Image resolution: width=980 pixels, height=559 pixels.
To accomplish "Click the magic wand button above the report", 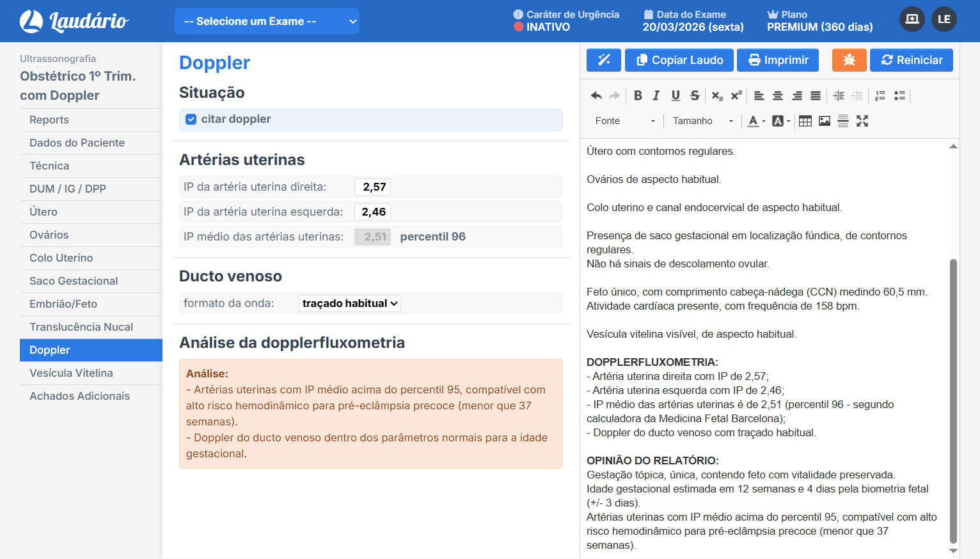I will click(603, 60).
